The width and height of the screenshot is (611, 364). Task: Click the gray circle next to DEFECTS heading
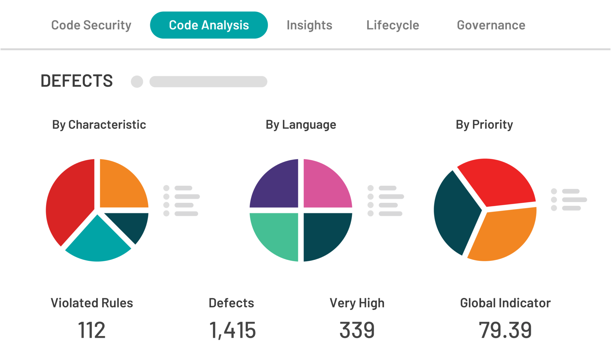click(x=137, y=81)
